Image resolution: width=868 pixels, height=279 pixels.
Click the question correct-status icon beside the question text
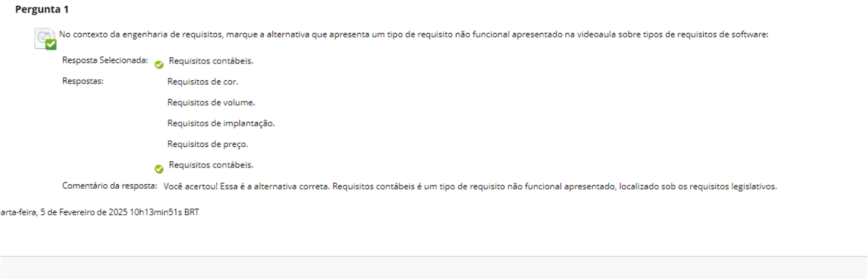click(x=46, y=39)
